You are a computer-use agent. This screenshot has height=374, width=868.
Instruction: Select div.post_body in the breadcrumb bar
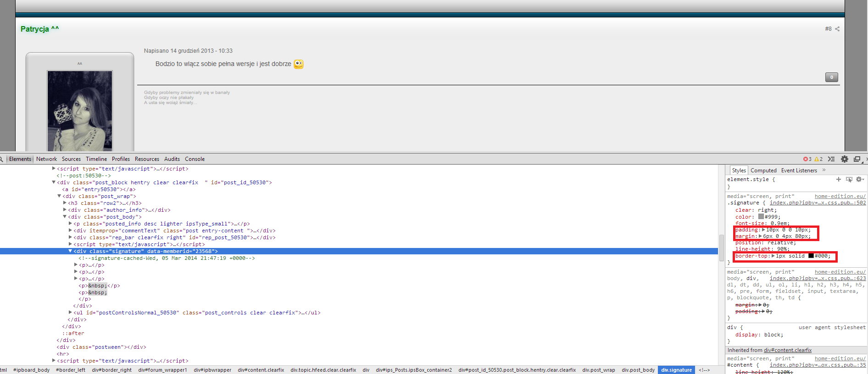[x=638, y=370]
